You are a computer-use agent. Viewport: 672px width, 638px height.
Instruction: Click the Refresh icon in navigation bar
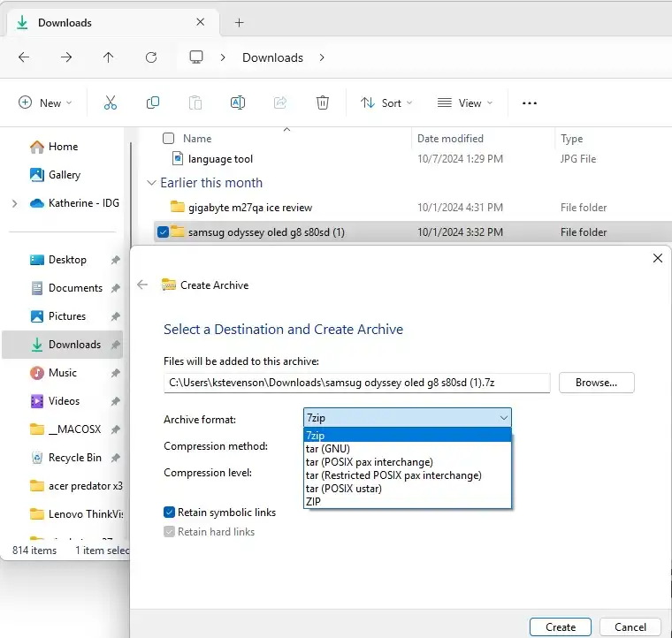click(151, 57)
